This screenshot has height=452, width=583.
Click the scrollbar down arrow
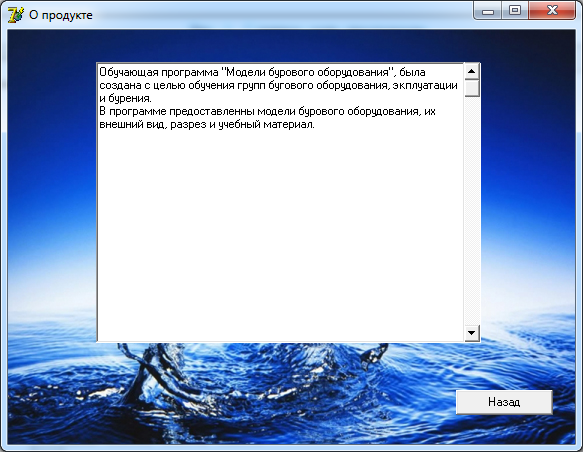472,333
